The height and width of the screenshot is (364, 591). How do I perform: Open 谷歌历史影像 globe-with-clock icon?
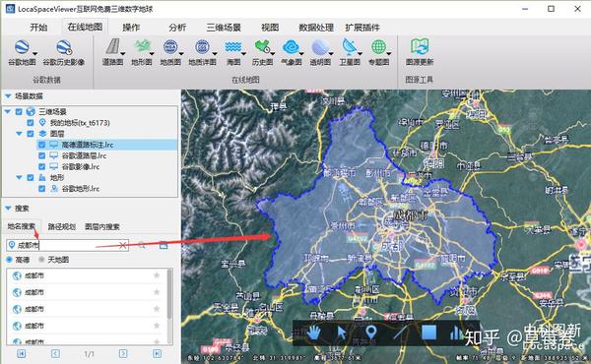tap(64, 47)
